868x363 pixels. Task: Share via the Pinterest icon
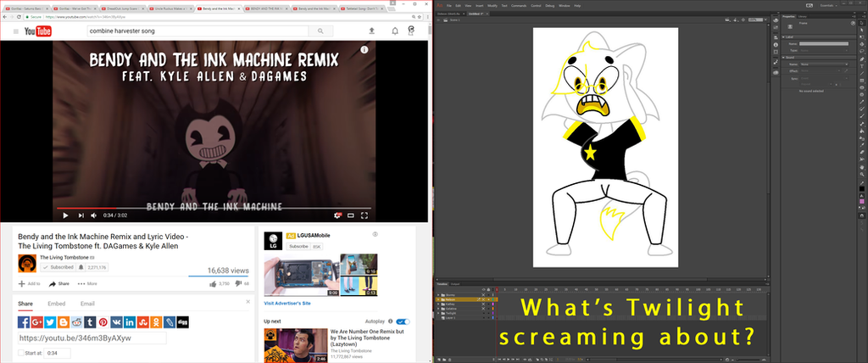(103, 322)
